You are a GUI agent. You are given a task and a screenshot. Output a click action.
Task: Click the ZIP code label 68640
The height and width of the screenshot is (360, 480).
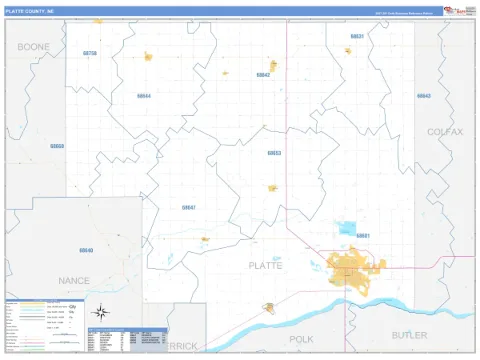(x=86, y=250)
